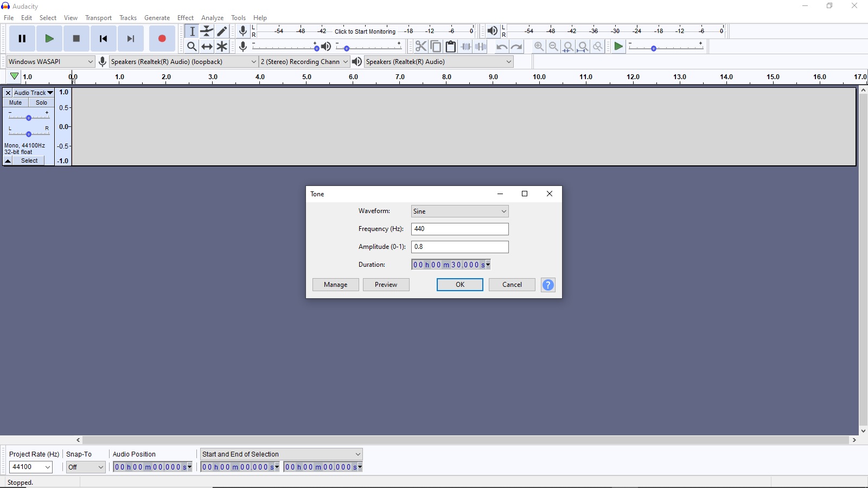Click the Preview button in Tone dialog
Image resolution: width=868 pixels, height=488 pixels.
tap(386, 285)
